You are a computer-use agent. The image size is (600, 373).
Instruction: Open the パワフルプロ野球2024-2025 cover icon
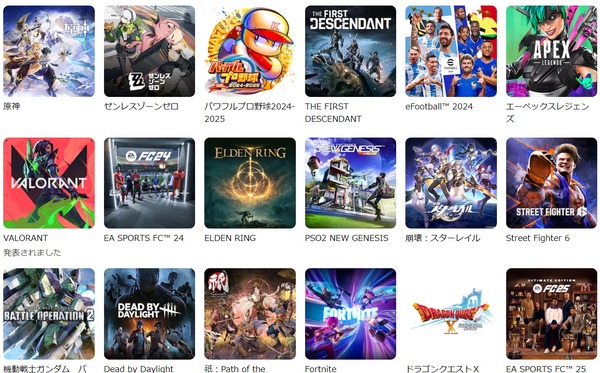tap(250, 51)
